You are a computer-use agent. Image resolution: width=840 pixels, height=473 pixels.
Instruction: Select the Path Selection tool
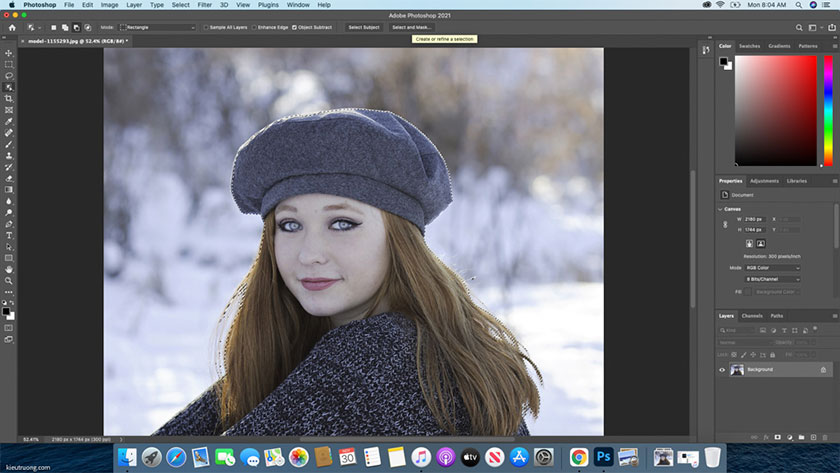click(x=9, y=247)
